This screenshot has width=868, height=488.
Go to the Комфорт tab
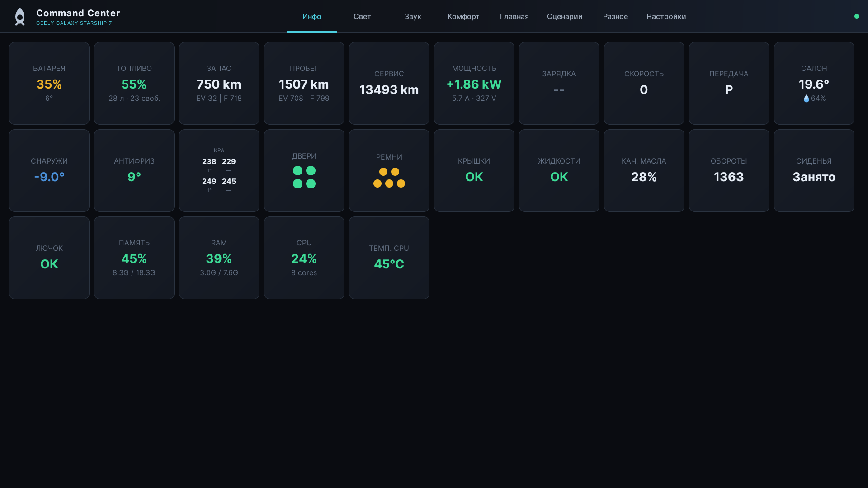click(x=463, y=17)
